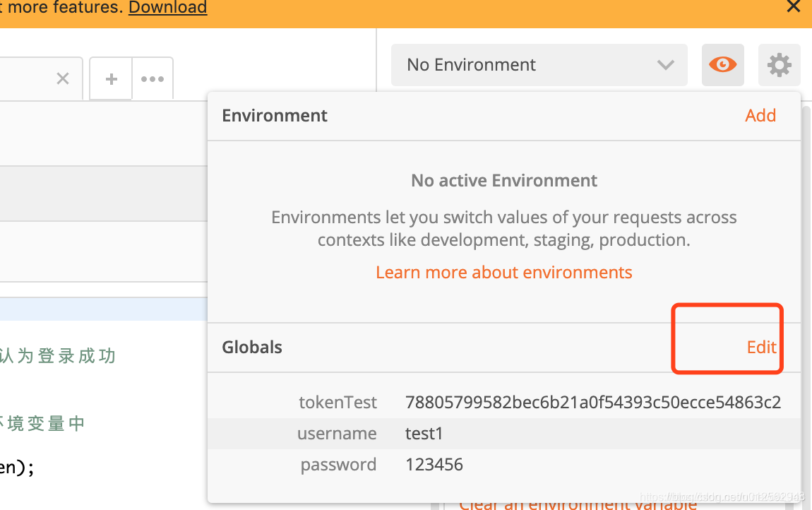Image resolution: width=812 pixels, height=510 pixels.
Task: Click the dropdown chevron arrow for environments
Action: click(x=665, y=65)
